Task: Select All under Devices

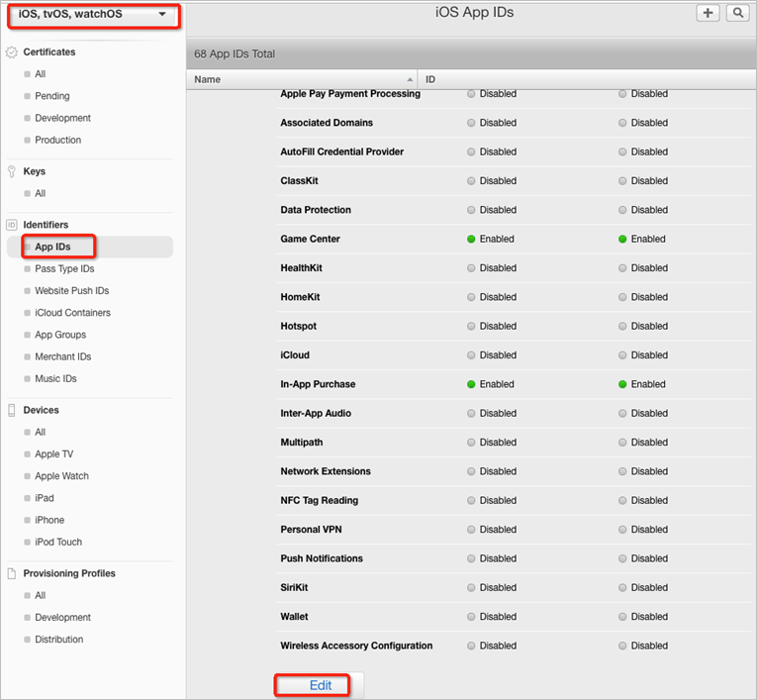Action: point(40,432)
